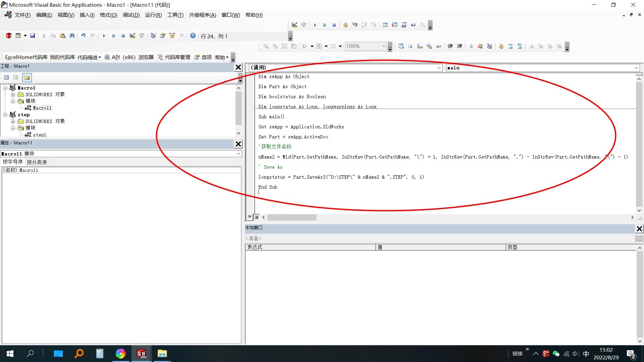Save the macro with the floppy disk icon
The image size is (644, 362).
point(33,36)
